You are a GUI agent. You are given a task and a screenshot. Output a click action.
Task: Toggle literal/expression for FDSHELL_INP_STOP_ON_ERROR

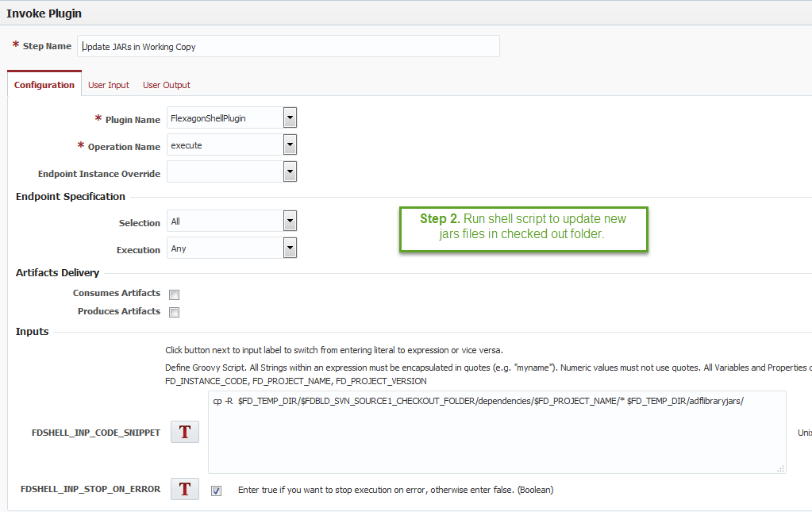coord(185,489)
